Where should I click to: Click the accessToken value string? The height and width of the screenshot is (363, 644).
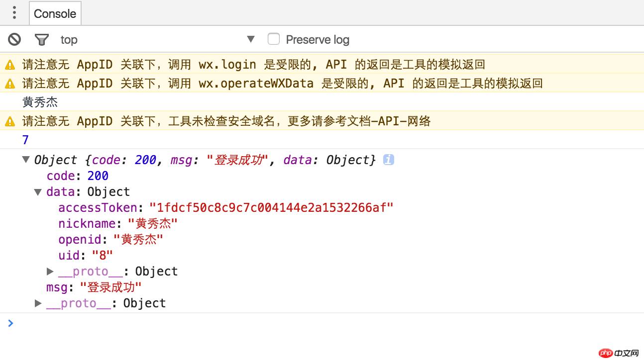click(271, 207)
